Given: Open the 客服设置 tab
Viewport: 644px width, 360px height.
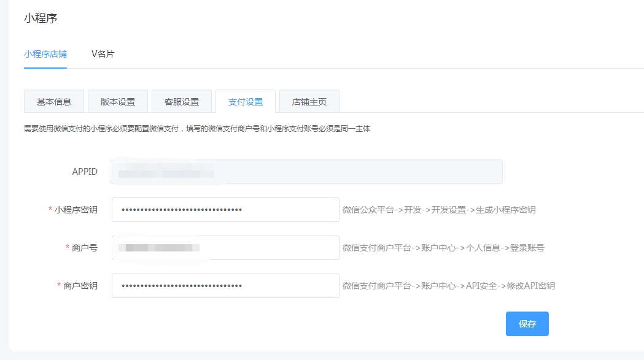Looking at the screenshot, I should tap(182, 102).
